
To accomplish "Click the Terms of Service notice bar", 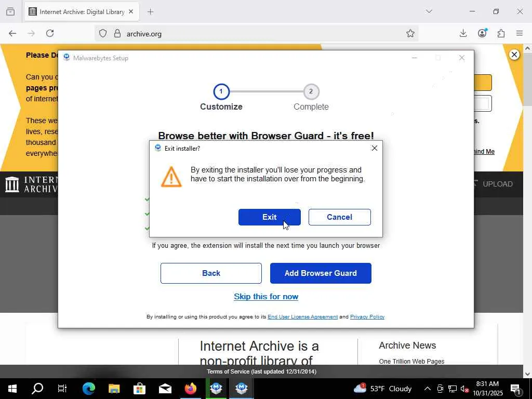I will (262, 371).
